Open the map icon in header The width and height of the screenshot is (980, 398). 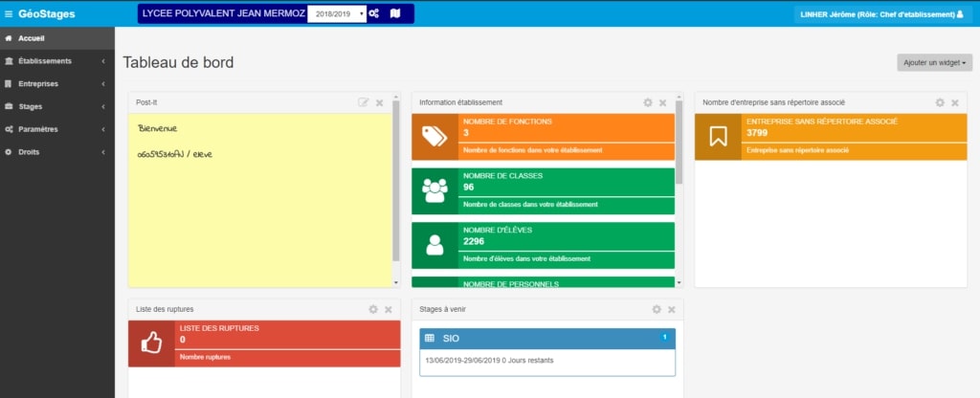click(395, 13)
